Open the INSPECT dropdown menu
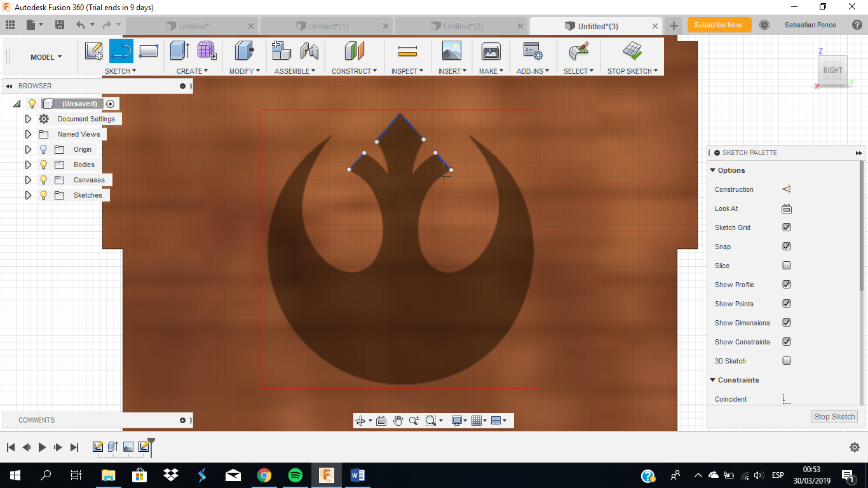The image size is (868, 488). tap(407, 71)
